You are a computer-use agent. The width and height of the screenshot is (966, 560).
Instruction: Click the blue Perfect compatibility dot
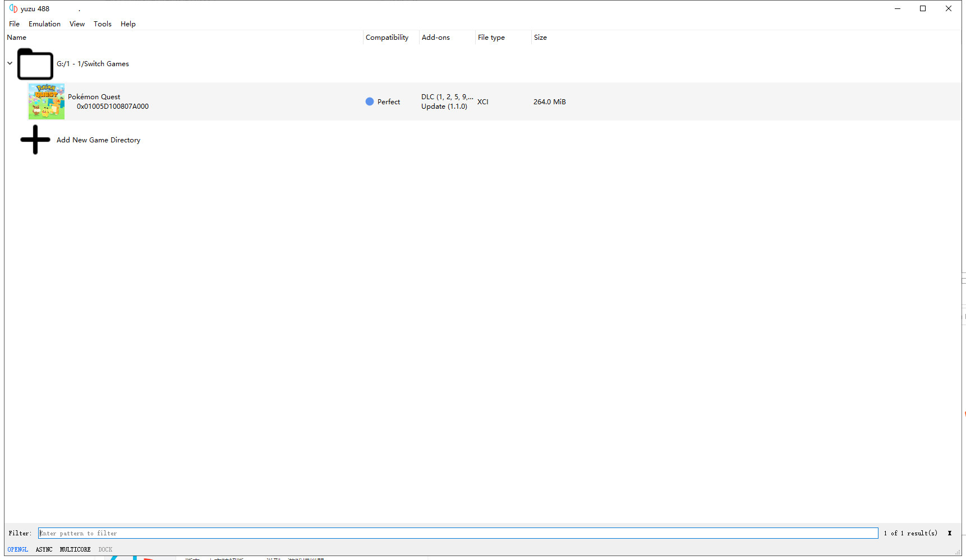tap(369, 101)
